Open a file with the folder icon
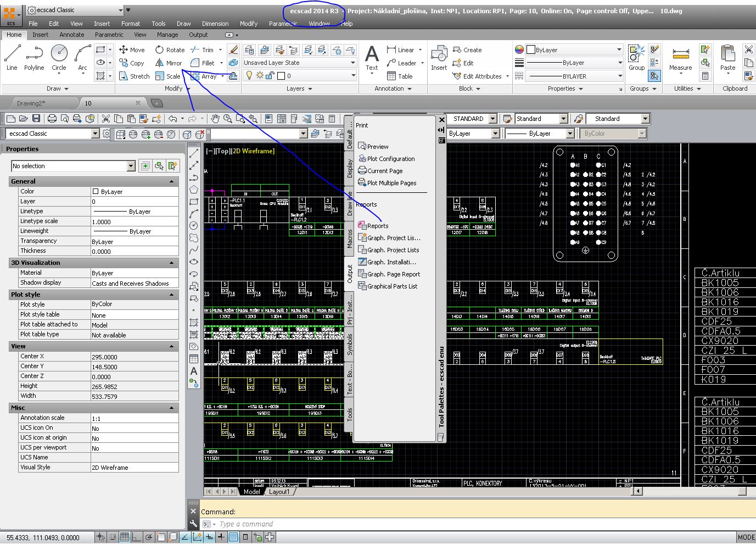Viewport: 756px width, 544px height. (24, 118)
